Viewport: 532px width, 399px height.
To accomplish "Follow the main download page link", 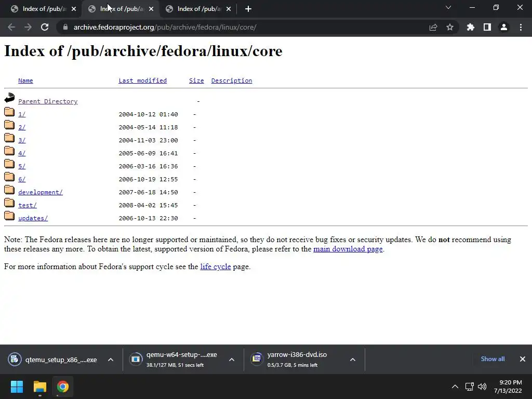I will (x=348, y=249).
